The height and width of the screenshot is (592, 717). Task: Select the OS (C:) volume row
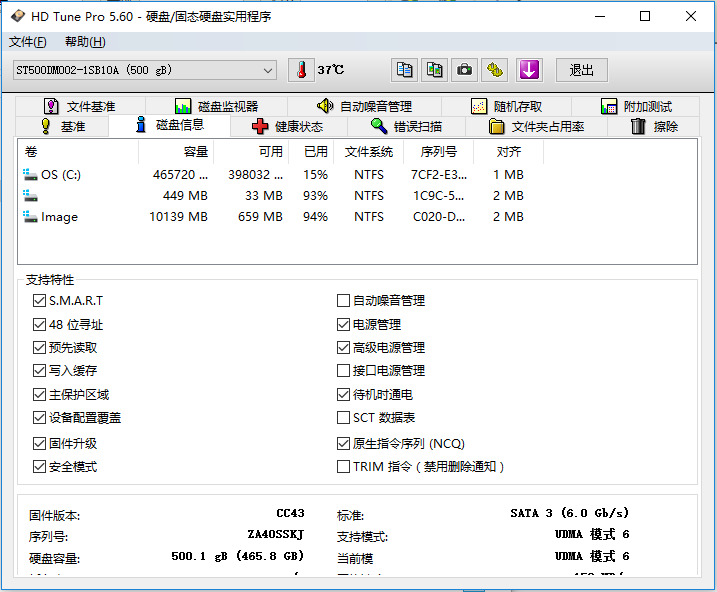point(282,175)
